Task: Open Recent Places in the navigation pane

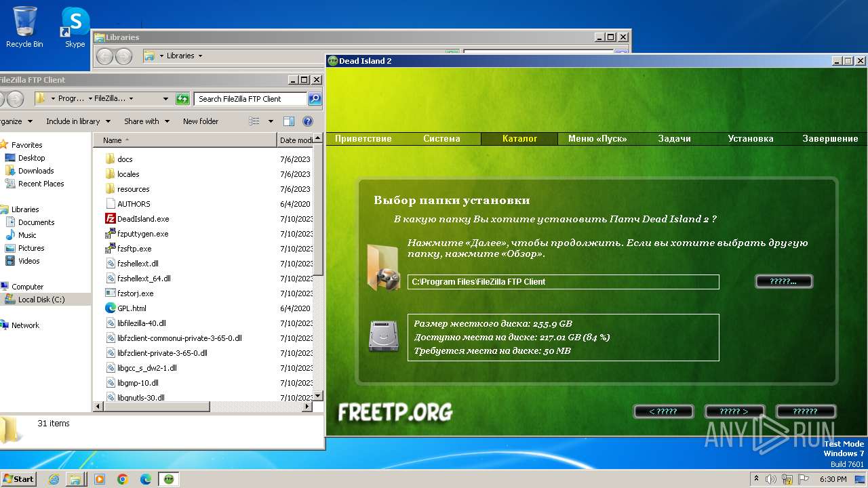Action: tap(41, 184)
